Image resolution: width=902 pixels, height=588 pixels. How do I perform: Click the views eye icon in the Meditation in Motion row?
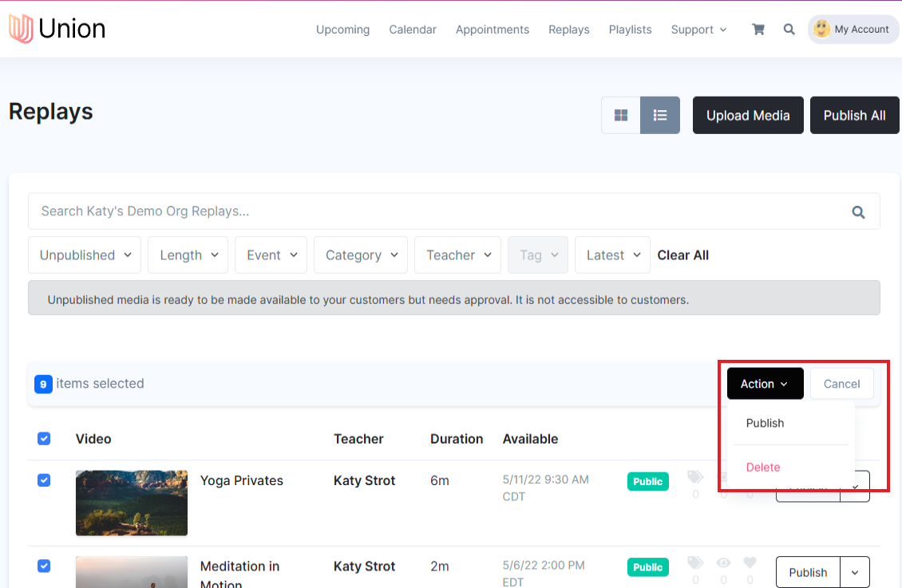(723, 562)
